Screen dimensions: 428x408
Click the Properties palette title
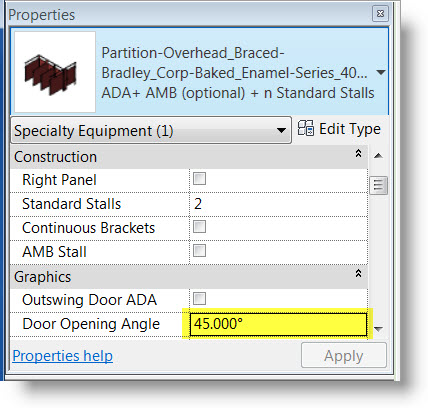click(42, 15)
